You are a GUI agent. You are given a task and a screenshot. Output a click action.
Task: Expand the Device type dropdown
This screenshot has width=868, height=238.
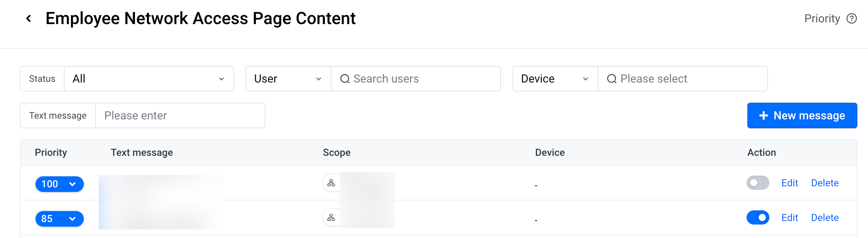[x=555, y=79]
